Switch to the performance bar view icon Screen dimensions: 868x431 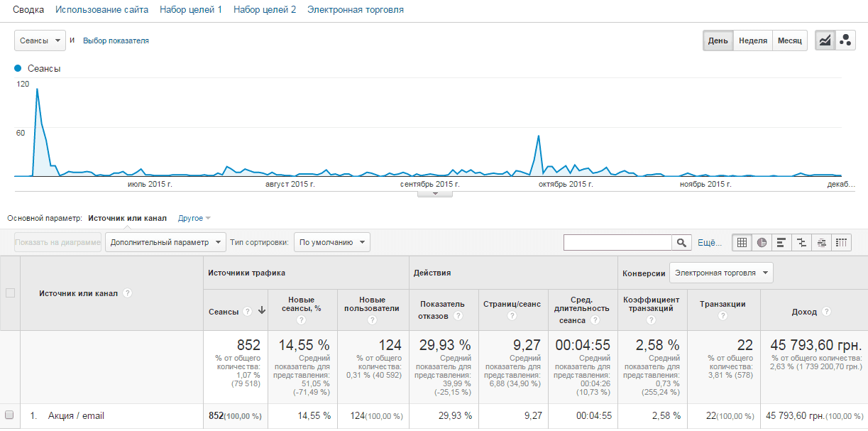click(x=781, y=243)
